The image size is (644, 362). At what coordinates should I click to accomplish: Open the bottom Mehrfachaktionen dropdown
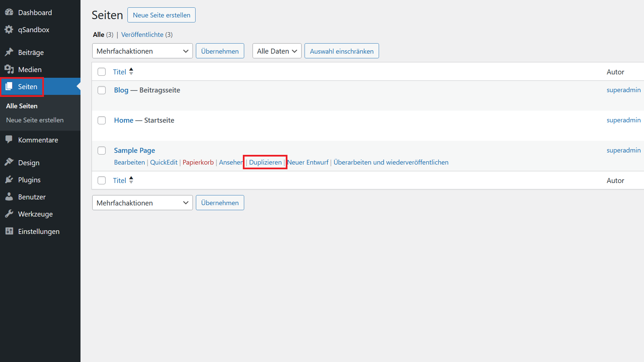pyautogui.click(x=143, y=203)
